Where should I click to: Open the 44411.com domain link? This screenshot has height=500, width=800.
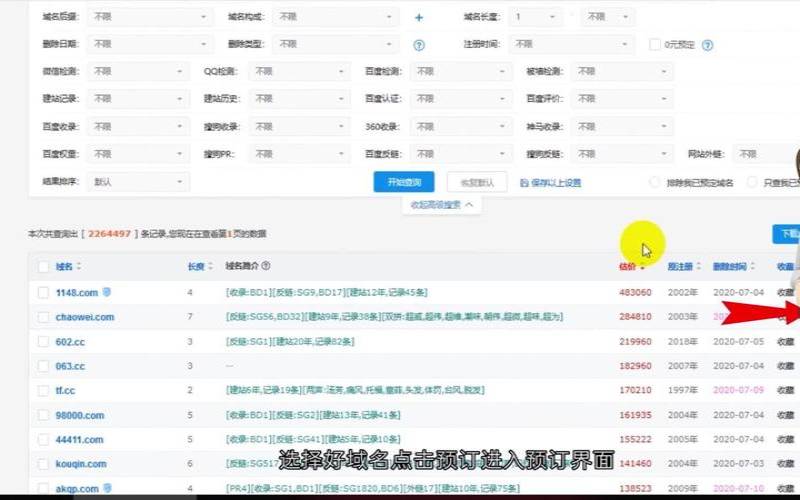(x=79, y=440)
